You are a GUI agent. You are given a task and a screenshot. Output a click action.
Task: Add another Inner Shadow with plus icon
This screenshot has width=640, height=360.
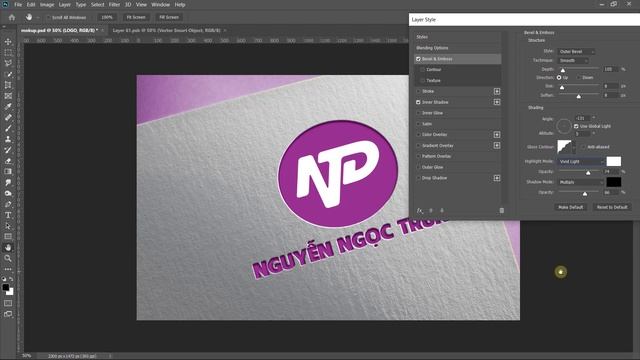(x=497, y=102)
